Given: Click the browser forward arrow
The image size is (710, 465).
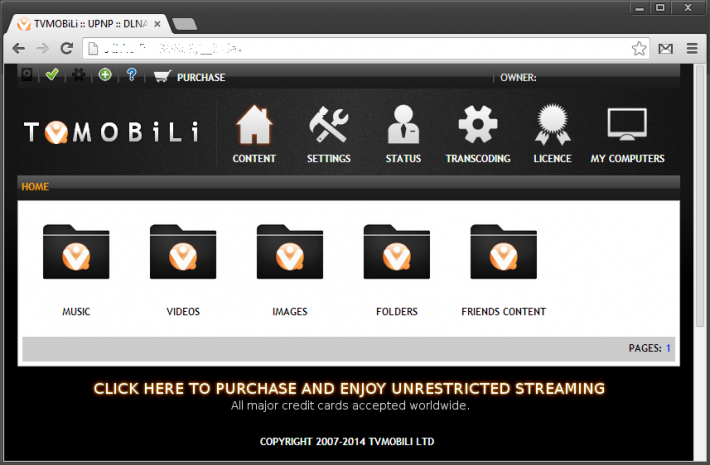Looking at the screenshot, I should [x=43, y=48].
